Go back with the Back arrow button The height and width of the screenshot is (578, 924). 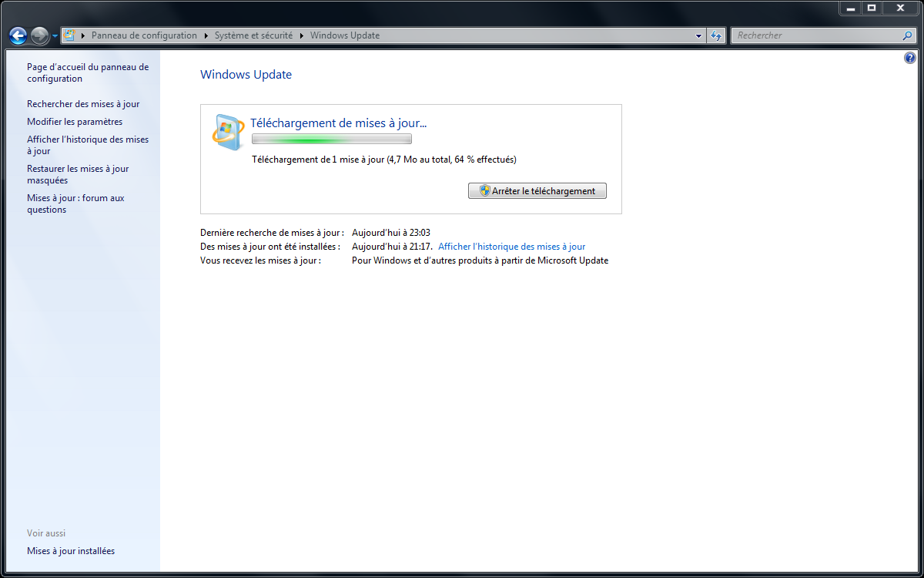[x=18, y=35]
